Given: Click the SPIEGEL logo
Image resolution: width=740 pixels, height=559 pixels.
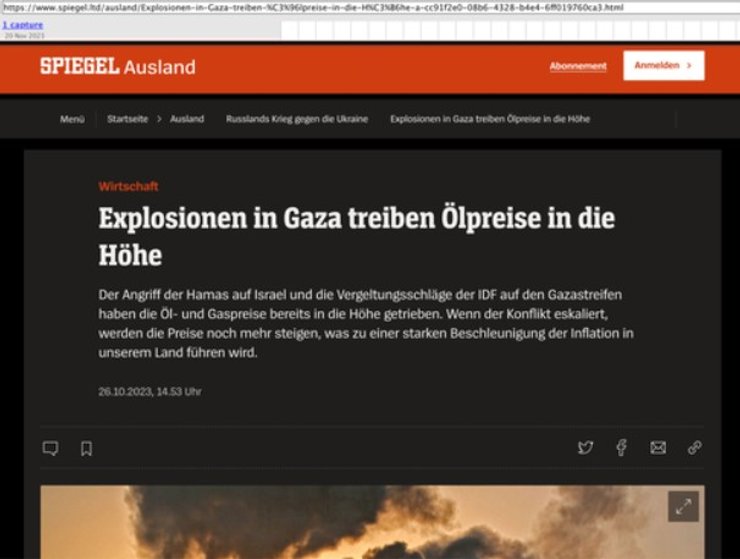Looking at the screenshot, I should pyautogui.click(x=79, y=66).
